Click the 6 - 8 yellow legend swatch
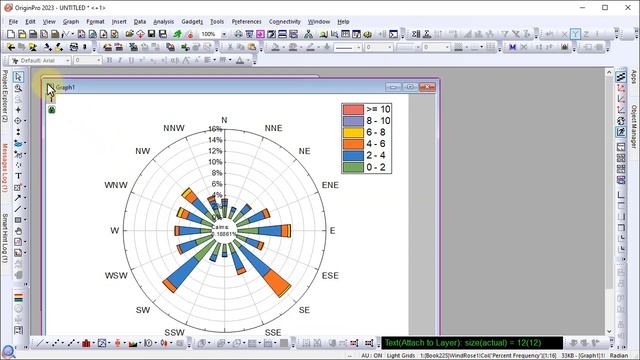 [353, 132]
